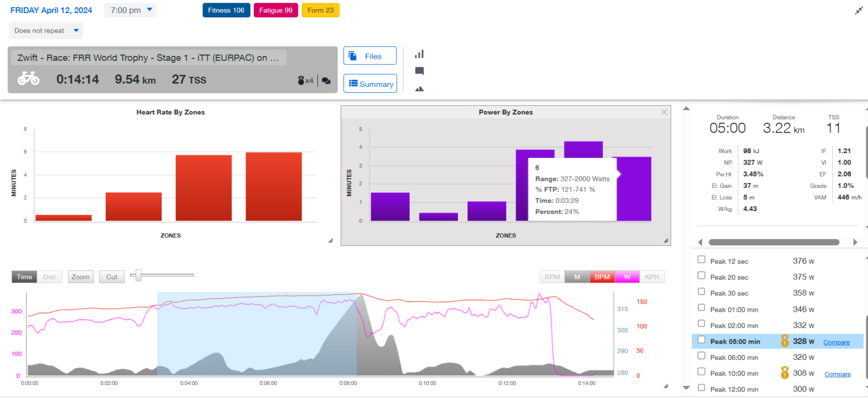The width and height of the screenshot is (868, 399).
Task: Tick the Peak 06:00 min checkbox
Action: [x=701, y=356]
